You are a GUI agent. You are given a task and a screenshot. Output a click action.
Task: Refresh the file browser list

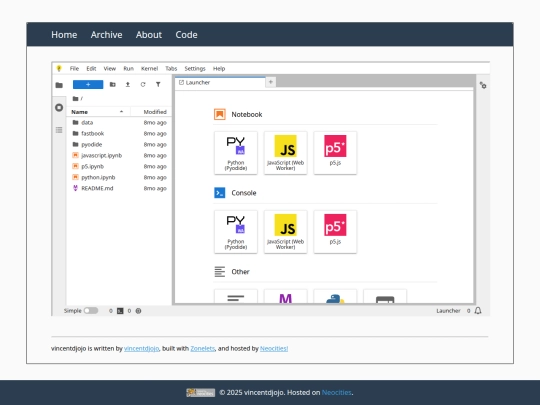pyautogui.click(x=143, y=84)
